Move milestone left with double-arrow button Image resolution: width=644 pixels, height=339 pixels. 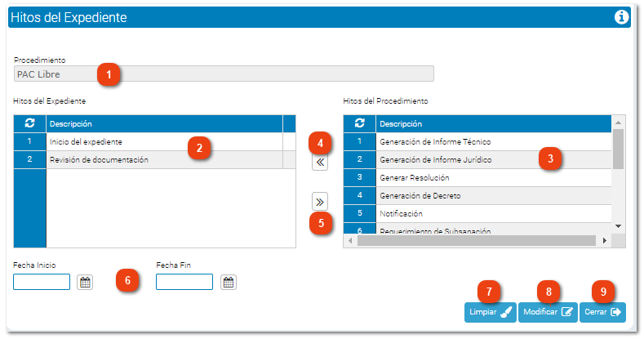click(320, 163)
